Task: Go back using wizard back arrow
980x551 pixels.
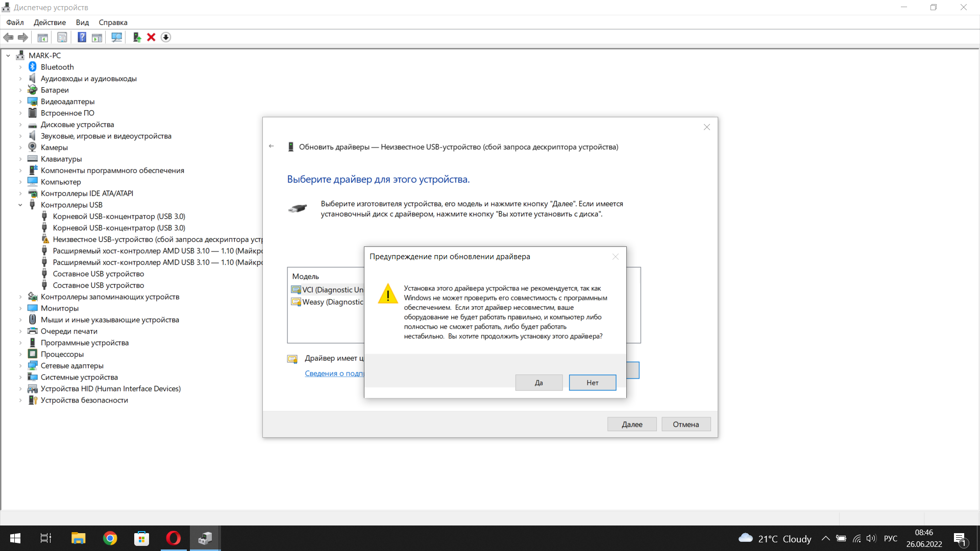Action: pos(272,146)
